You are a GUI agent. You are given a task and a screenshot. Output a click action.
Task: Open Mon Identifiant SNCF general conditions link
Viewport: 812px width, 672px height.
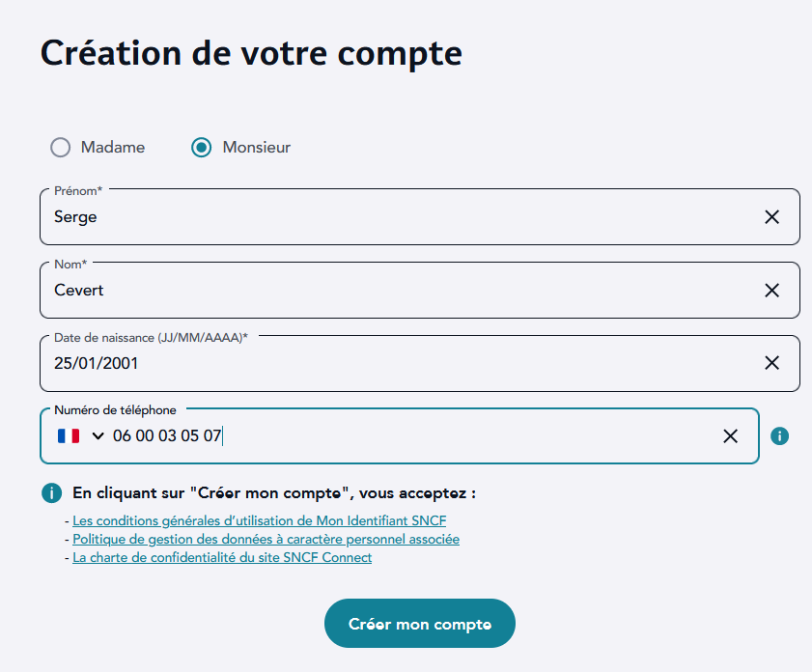[259, 521]
